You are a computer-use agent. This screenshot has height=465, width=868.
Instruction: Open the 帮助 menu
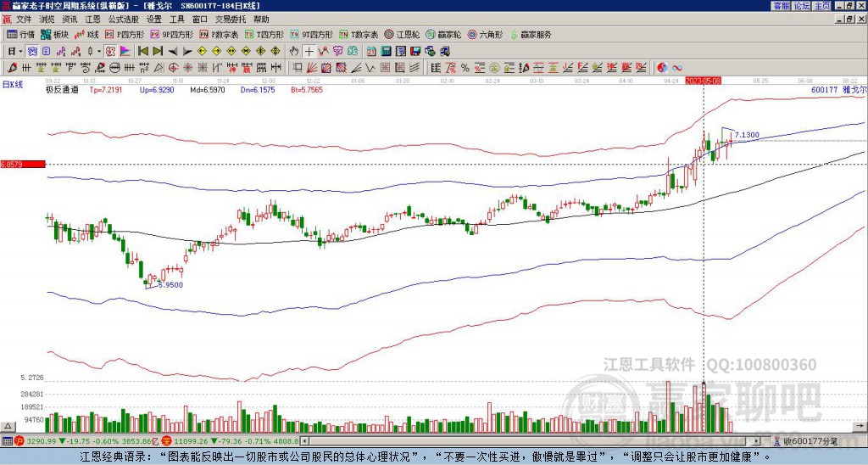(x=261, y=20)
